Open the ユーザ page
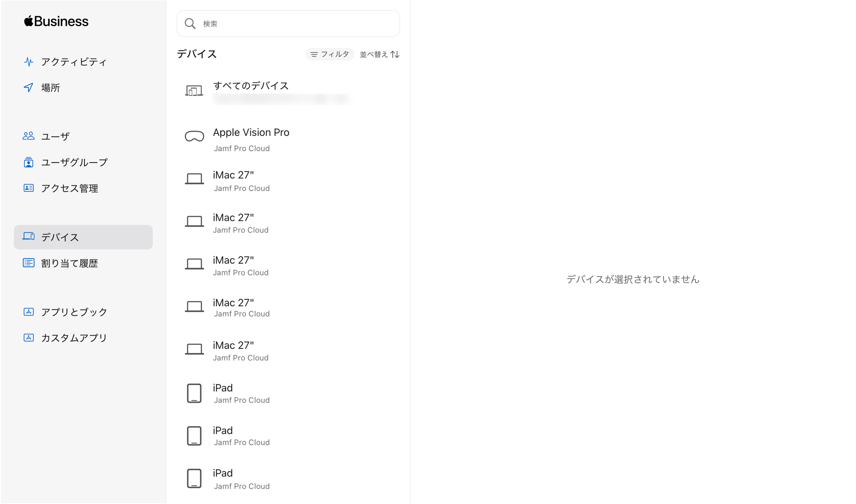 pos(83,136)
